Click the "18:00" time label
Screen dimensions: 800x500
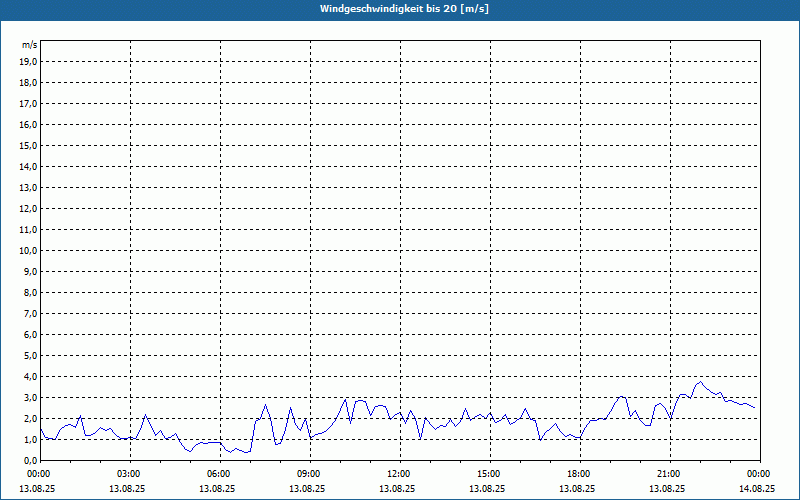point(580,474)
